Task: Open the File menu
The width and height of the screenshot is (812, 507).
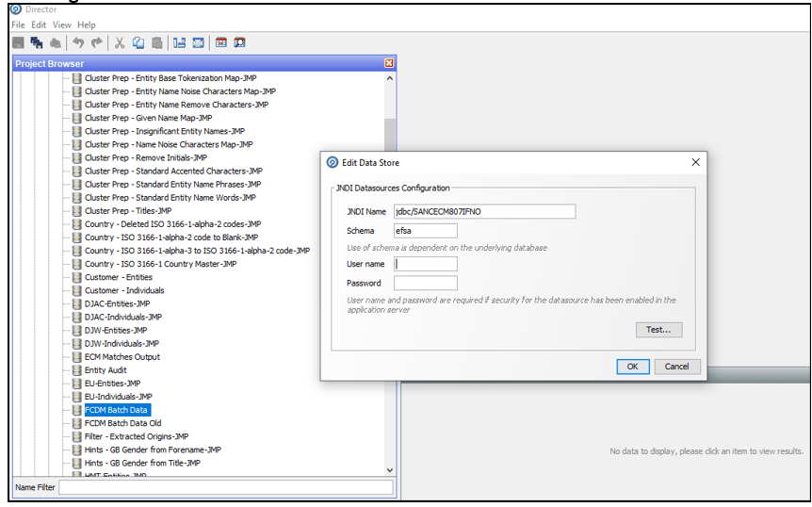Action: tap(18, 25)
